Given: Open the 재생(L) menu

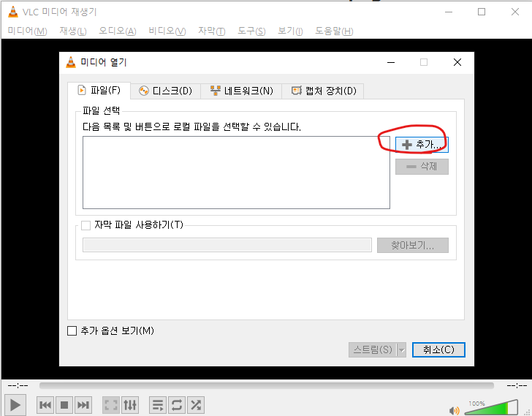Looking at the screenshot, I should 73,31.
